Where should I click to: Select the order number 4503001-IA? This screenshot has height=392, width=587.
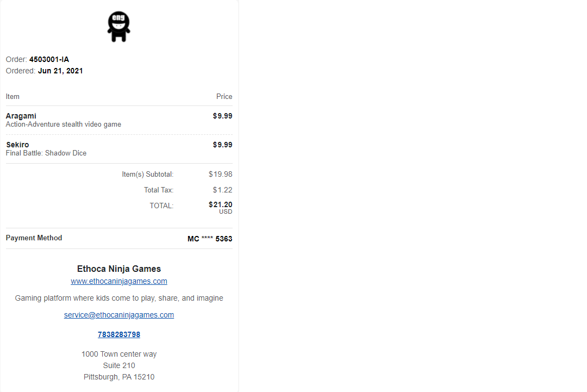tap(49, 59)
